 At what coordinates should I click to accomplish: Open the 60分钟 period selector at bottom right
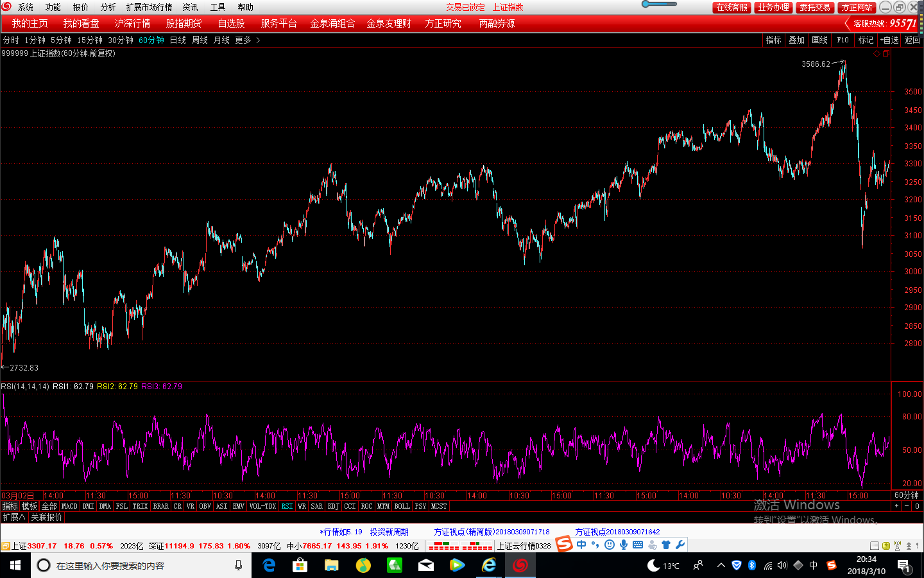907,495
